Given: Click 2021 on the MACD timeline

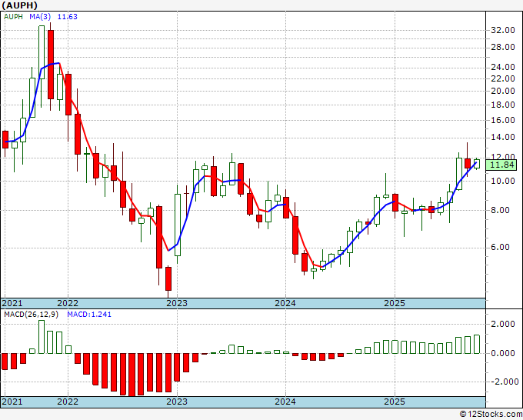Looking at the screenshot, I should [x=12, y=402].
